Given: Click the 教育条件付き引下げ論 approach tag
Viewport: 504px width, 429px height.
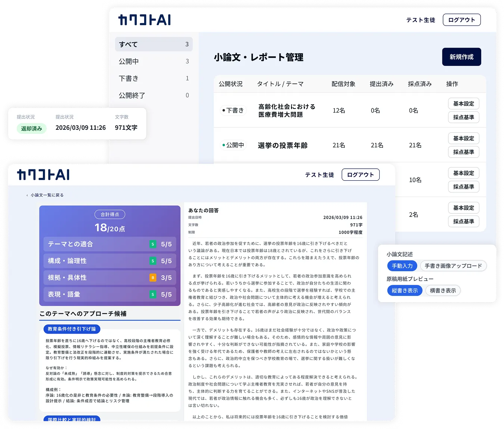Looking at the screenshot, I should [72, 329].
